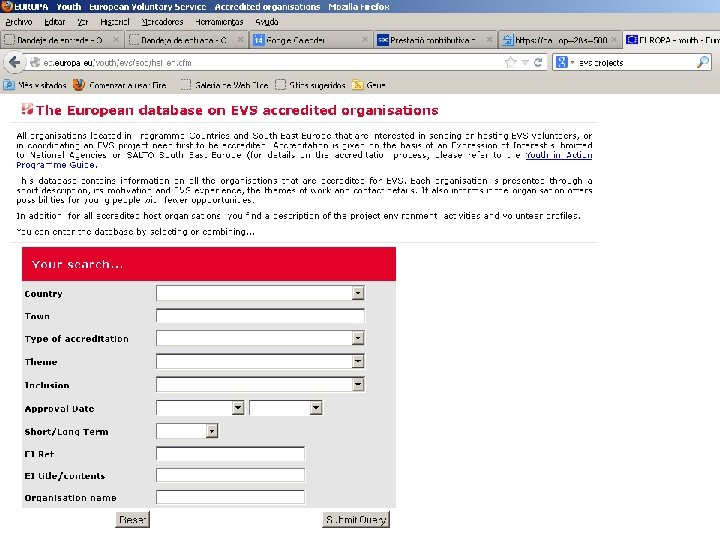720x540 pixels.
Task: Open the Más visitados bookmark
Action: point(35,85)
